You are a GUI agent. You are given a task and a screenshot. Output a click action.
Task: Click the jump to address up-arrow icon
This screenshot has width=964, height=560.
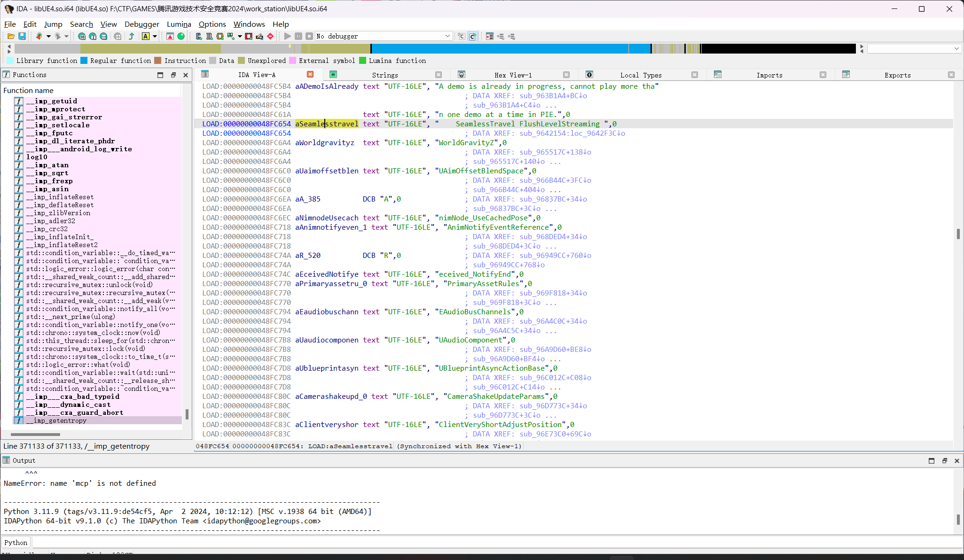pyautogui.click(x=132, y=36)
